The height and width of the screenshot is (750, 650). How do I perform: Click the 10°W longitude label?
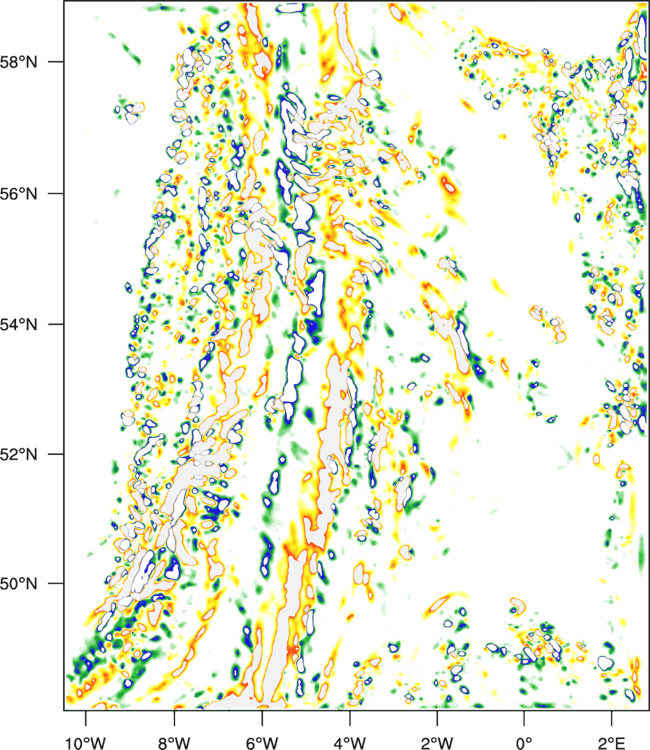tap(86, 743)
